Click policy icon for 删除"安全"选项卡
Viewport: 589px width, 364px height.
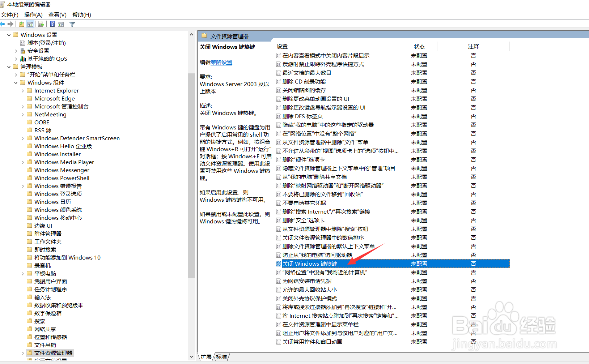[279, 220]
